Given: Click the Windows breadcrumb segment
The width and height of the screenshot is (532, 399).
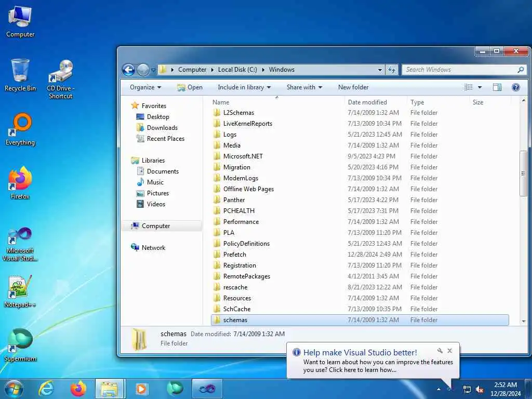Looking at the screenshot, I should click(282, 70).
